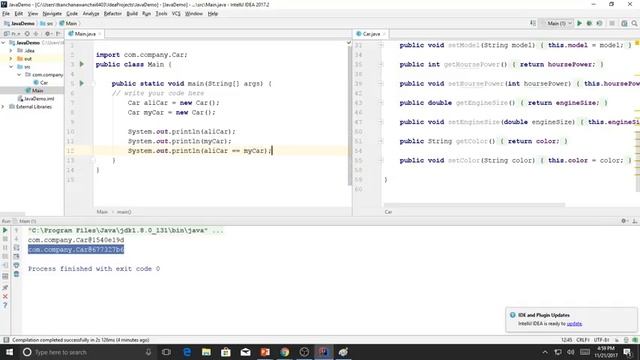Click Windows search box on taskbar
Viewport: 640px width, 360px height.
[87, 352]
